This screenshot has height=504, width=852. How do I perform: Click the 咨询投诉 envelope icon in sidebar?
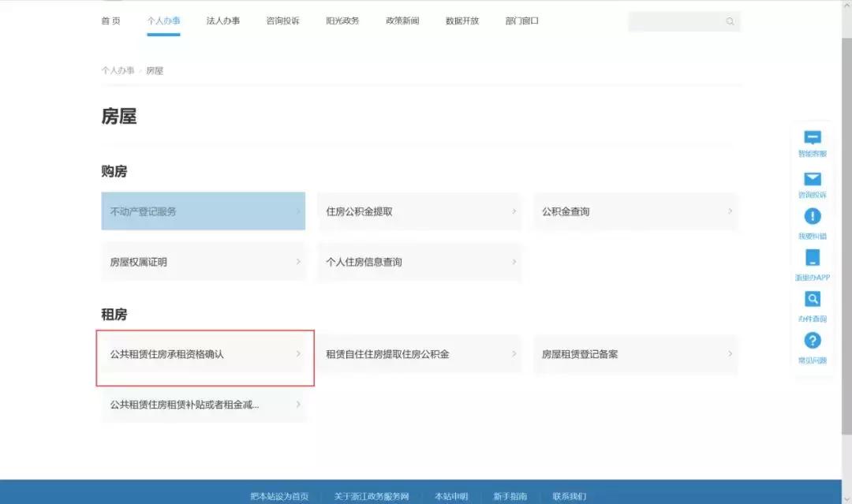812,178
